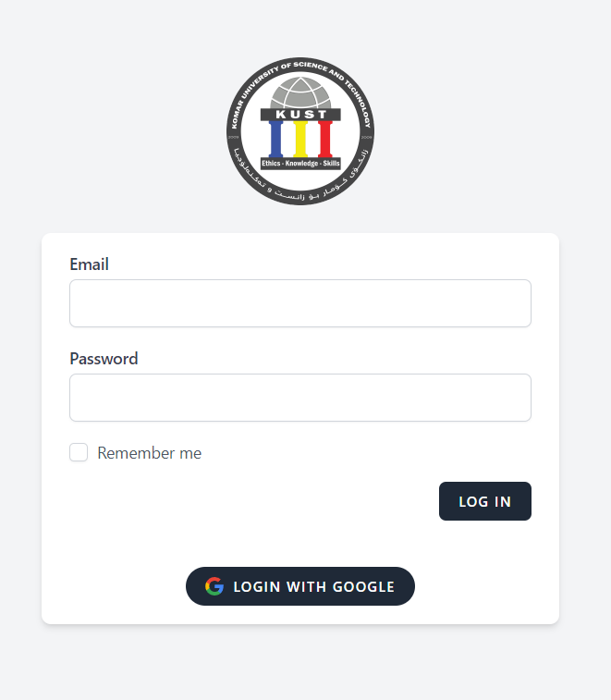Click the red pillar in the logo
Image resolution: width=611 pixels, height=700 pixels.
[x=325, y=139]
